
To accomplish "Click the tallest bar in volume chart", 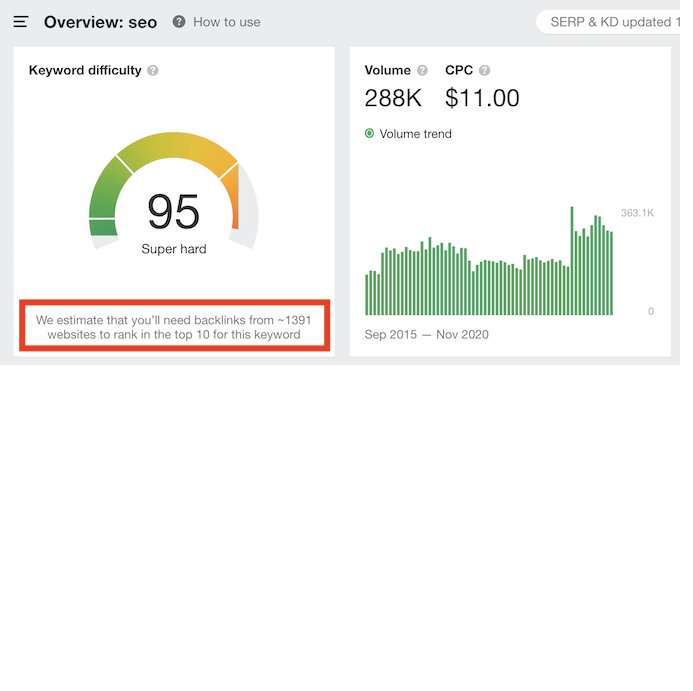I will (572, 261).
